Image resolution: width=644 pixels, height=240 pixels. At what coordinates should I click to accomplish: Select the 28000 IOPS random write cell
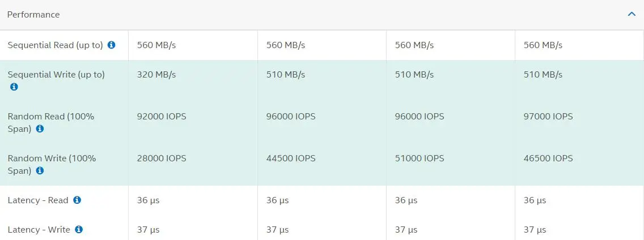point(162,158)
